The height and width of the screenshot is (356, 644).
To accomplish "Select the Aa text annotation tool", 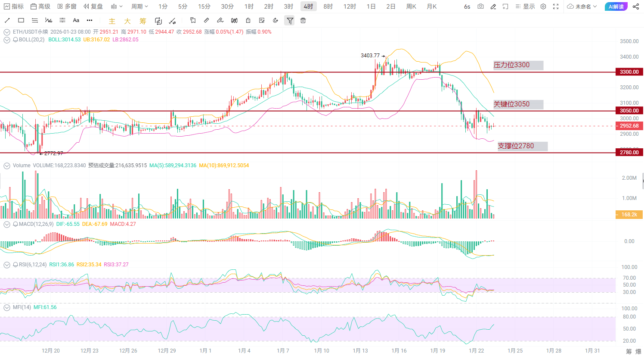I will [76, 20].
